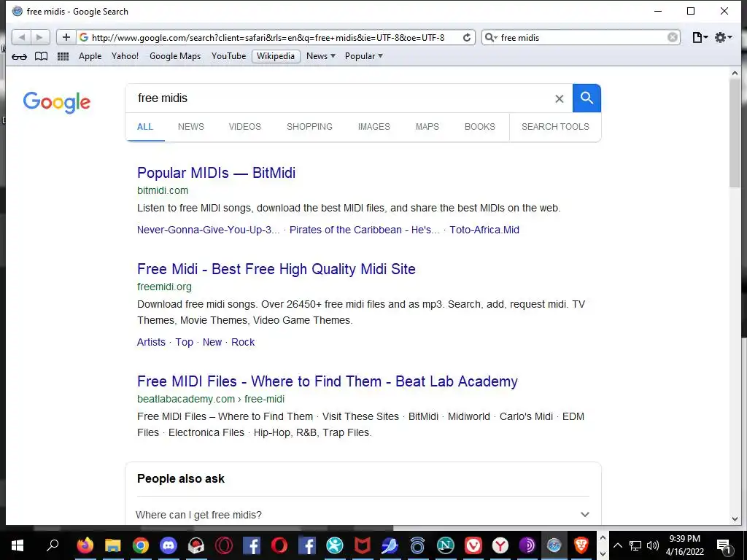Open the Toto-Africa.Mid sitelink
This screenshot has height=560, width=747.
click(x=484, y=230)
